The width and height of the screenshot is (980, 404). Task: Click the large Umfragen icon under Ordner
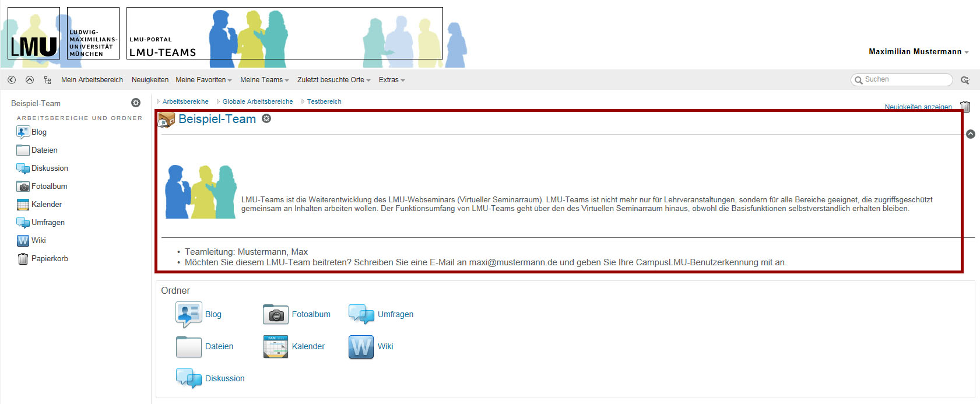point(361,314)
